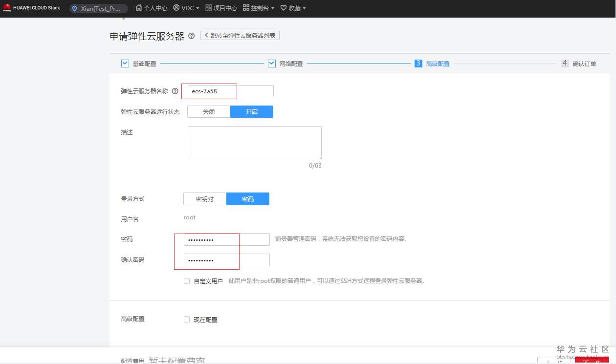Enable the 自定义用户 checkbox
Image resolution: width=616 pixels, height=364 pixels.
click(x=187, y=280)
